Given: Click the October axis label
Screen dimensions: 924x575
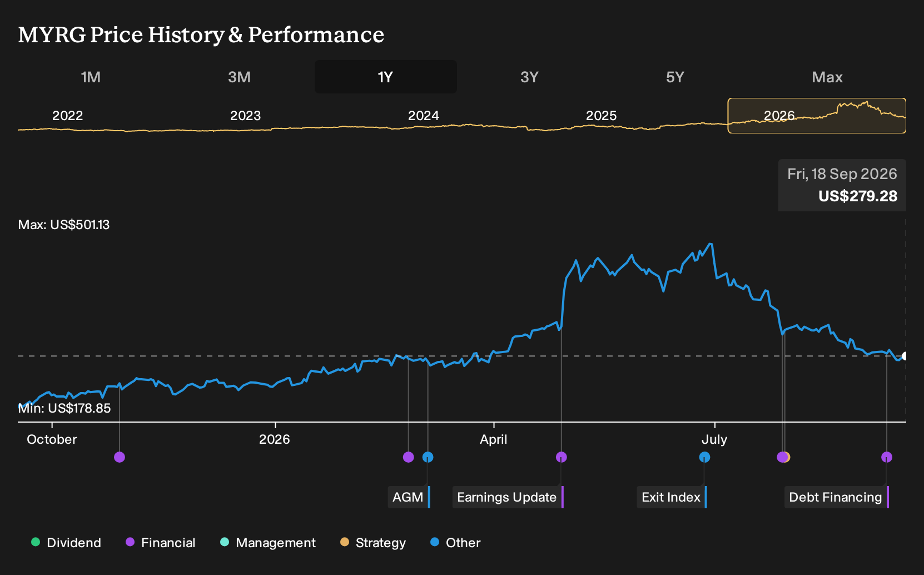Looking at the screenshot, I should [x=52, y=439].
